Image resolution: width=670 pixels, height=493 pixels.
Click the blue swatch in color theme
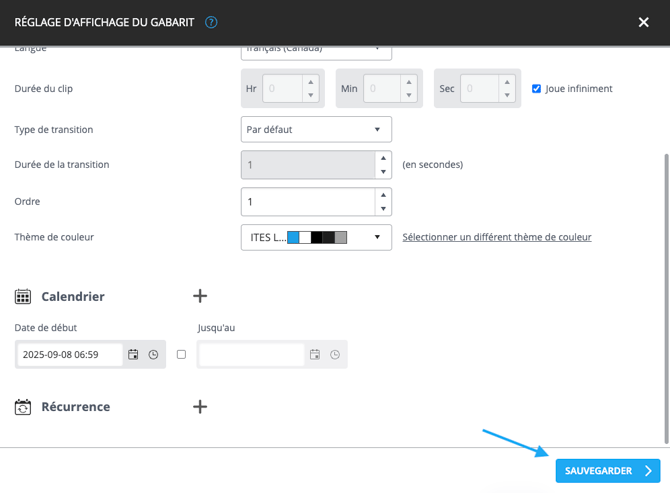(293, 237)
